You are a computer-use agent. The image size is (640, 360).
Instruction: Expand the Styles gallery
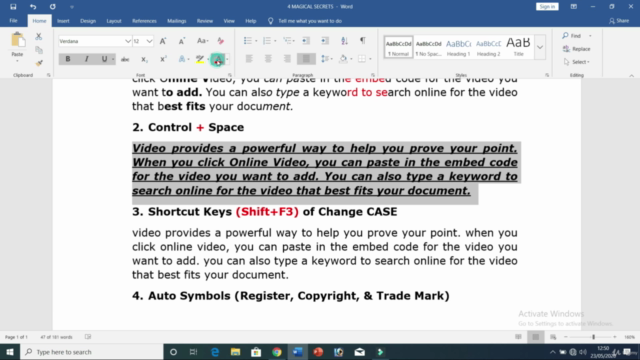tap(540, 47)
